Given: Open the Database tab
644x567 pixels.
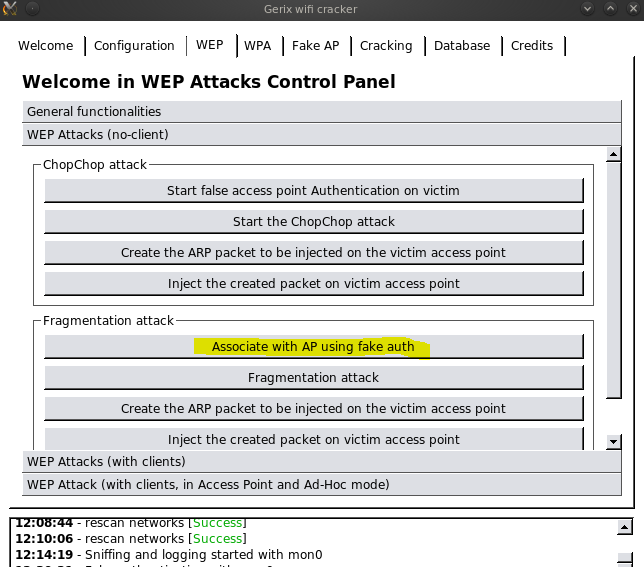Looking at the screenshot, I should point(462,46).
